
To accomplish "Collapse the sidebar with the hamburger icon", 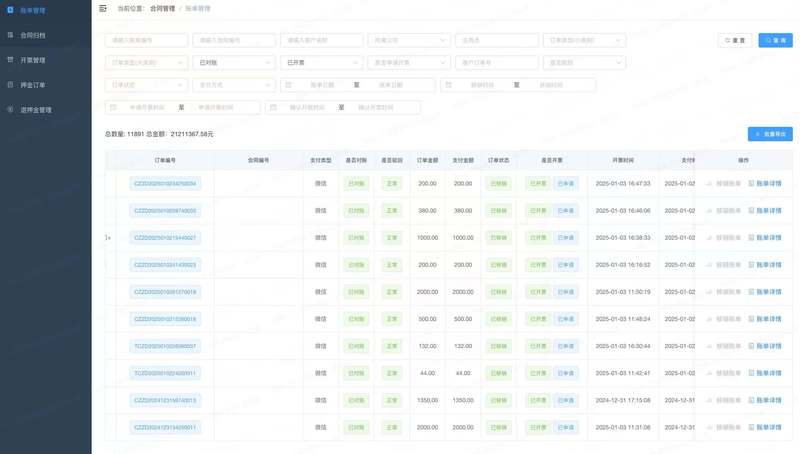I will click(x=103, y=8).
